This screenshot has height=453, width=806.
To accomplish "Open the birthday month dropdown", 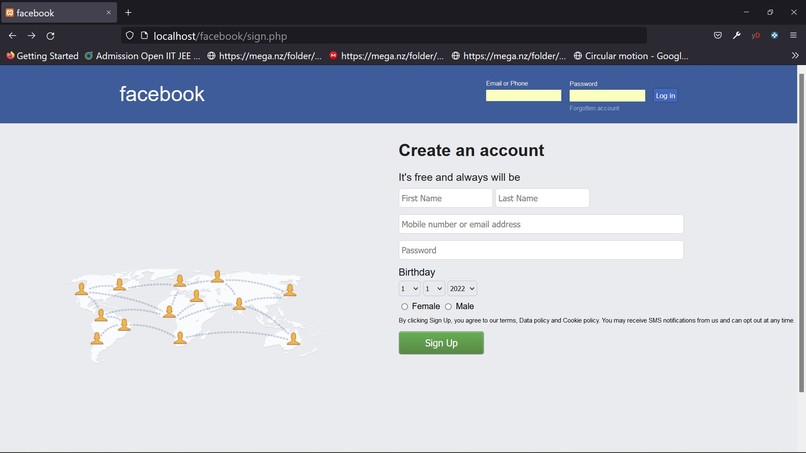I will pos(433,288).
